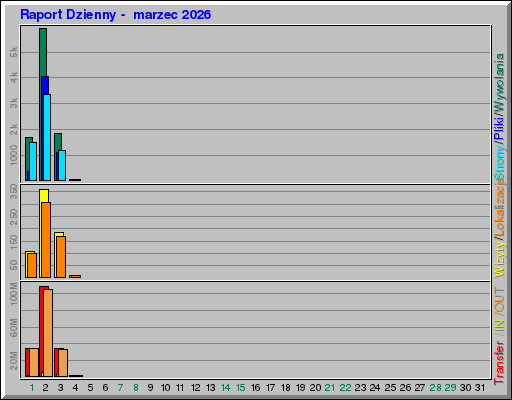Viewport: 512px width, 400px height.
Task: Click day number 12 on the x-axis
Action: 196,388
